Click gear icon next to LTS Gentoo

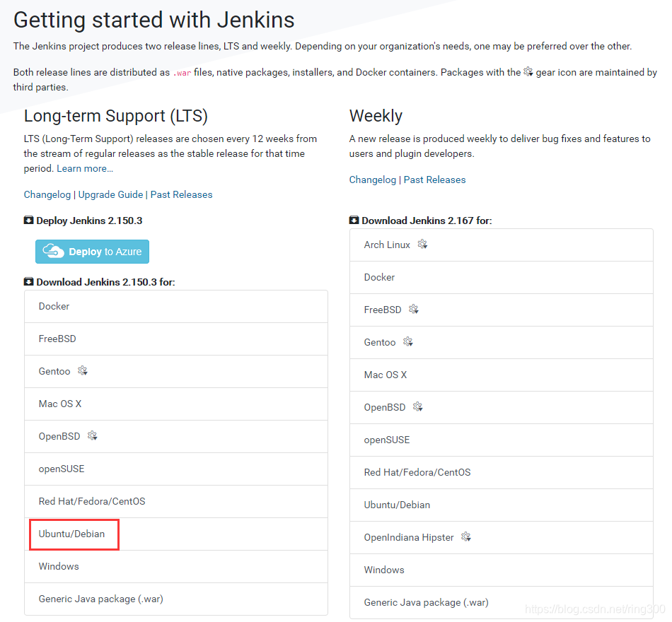[x=83, y=370]
